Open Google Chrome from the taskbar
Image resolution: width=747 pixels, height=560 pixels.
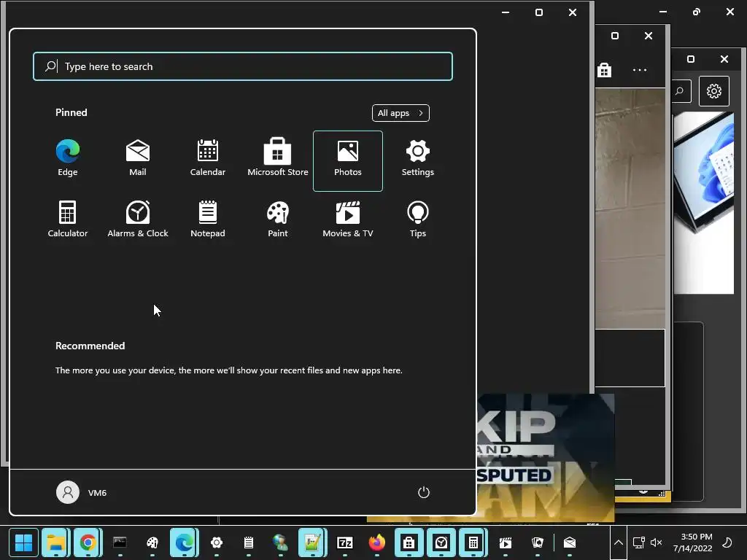point(88,542)
